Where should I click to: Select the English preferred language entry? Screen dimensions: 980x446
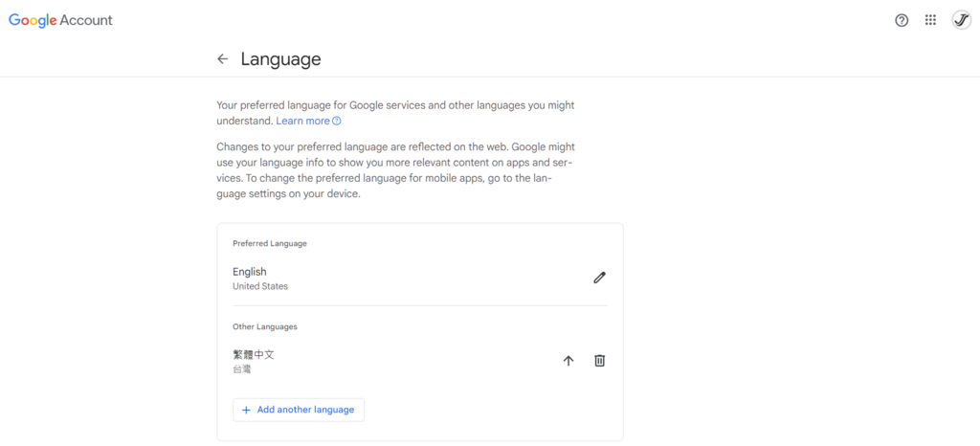[250, 272]
